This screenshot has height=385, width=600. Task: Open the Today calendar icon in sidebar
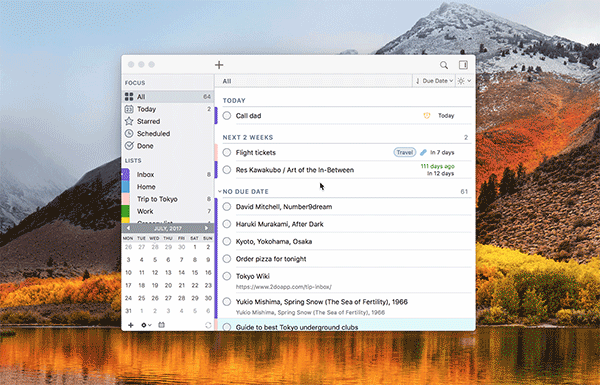coord(129,109)
